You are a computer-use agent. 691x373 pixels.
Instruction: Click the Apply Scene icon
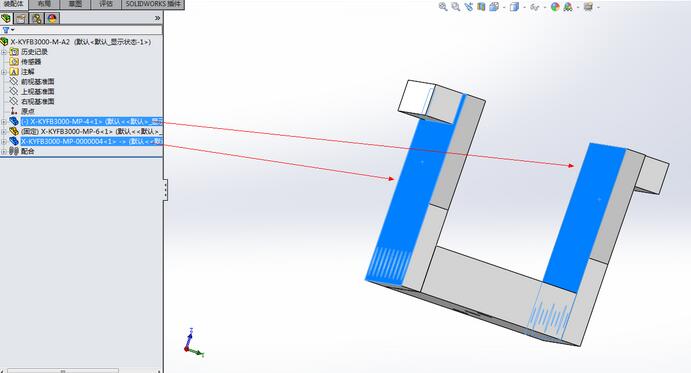coord(568,7)
